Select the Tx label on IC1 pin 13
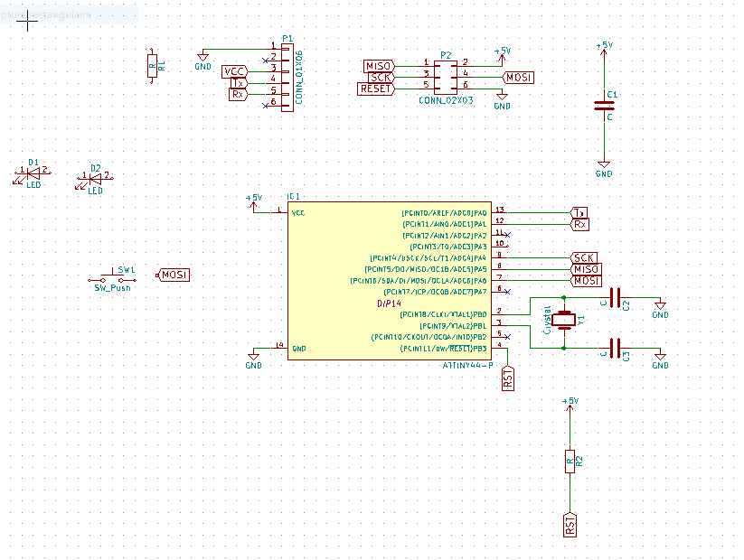This screenshot has width=744, height=560. [x=579, y=212]
